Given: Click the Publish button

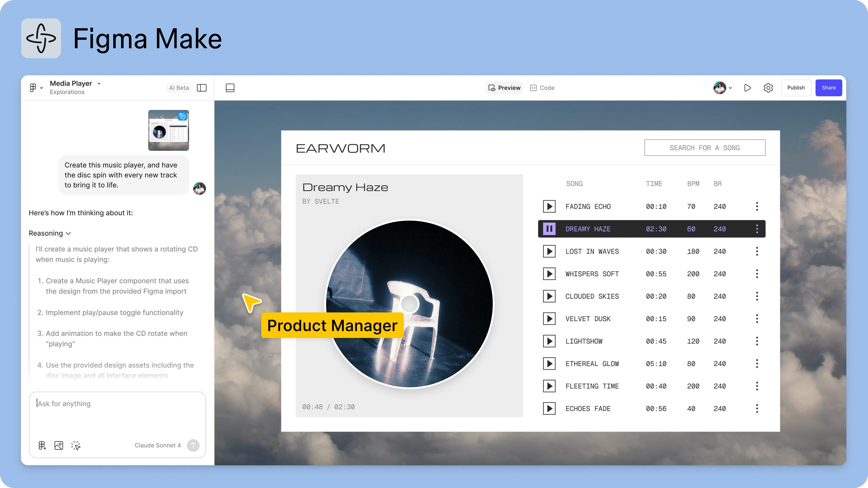Looking at the screenshot, I should [x=796, y=88].
